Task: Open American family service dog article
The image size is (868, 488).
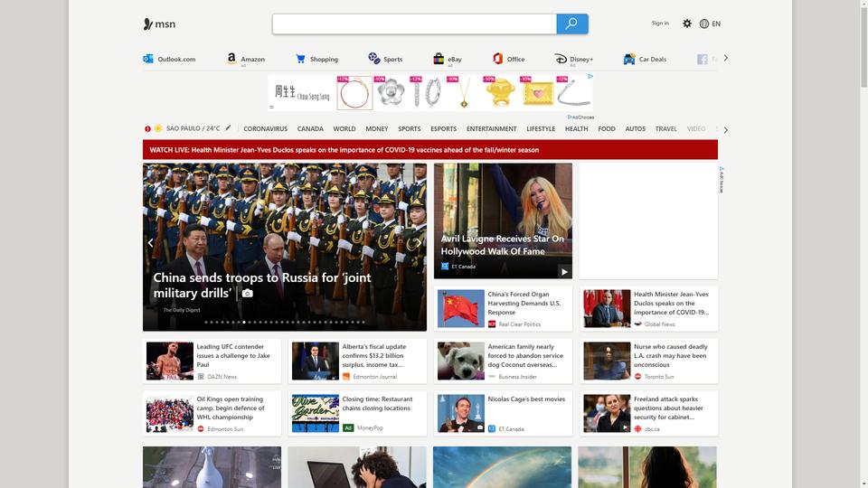Action: coord(503,361)
